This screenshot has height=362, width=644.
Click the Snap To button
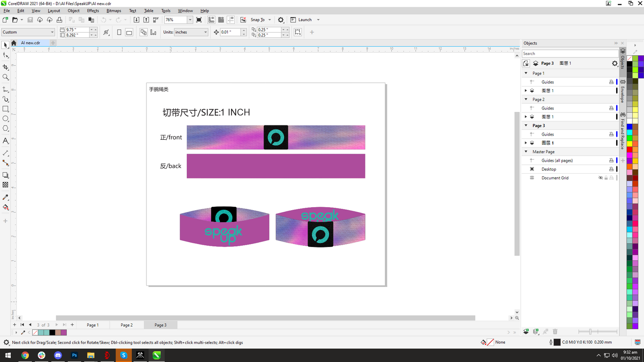(258, 20)
